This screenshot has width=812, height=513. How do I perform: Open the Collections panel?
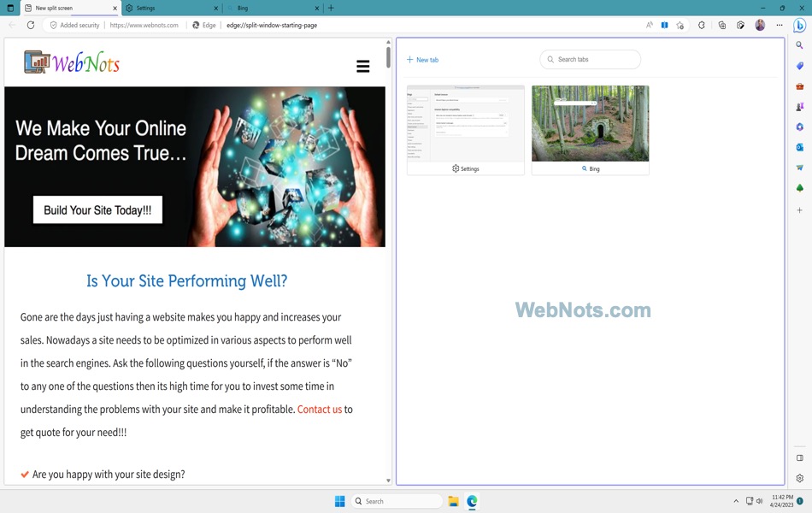721,25
